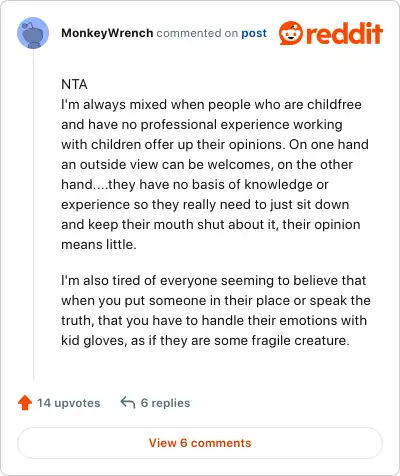The height and width of the screenshot is (476, 400).
Task: Open MonkeyWrench's avatar image
Action: (x=33, y=33)
